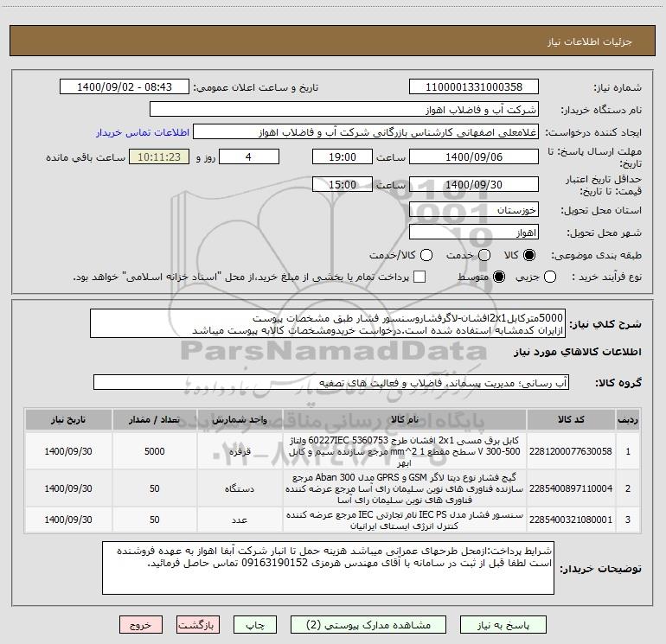Click the date 1400/09/30 in row 1

coord(68,451)
